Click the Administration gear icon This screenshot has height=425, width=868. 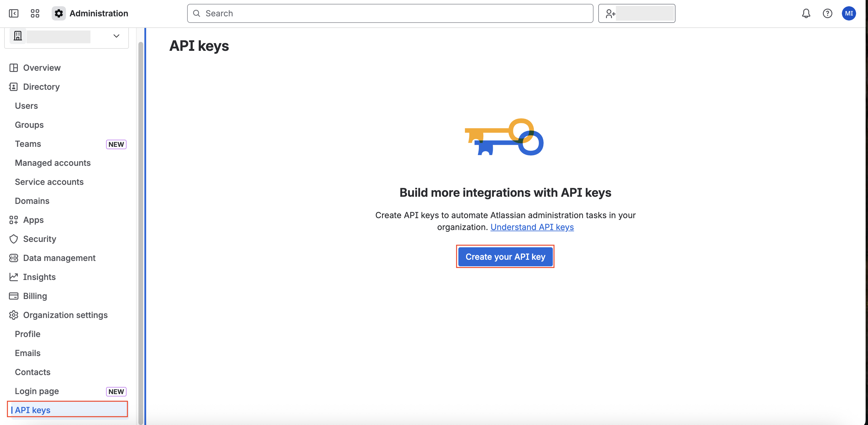(59, 13)
